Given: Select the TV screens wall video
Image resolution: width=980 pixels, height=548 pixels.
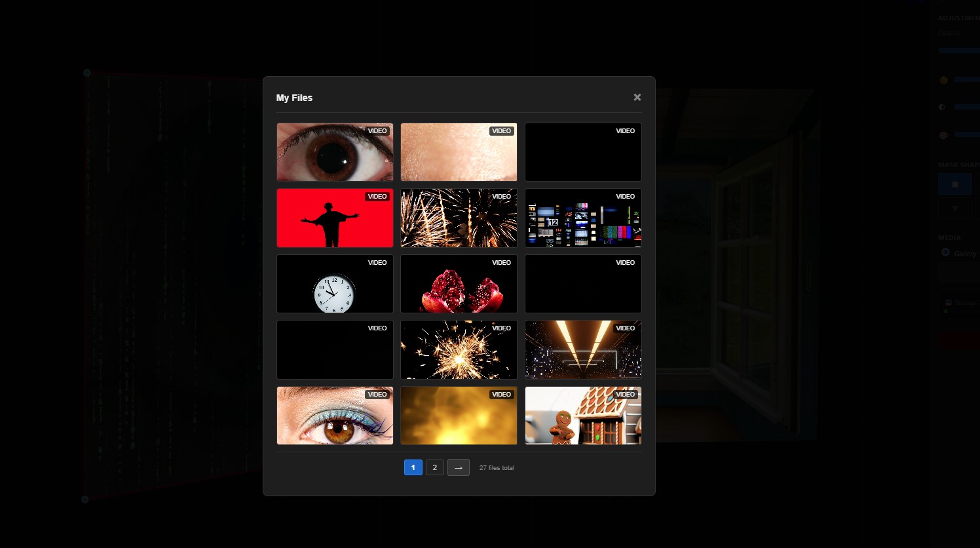Looking at the screenshot, I should [583, 218].
